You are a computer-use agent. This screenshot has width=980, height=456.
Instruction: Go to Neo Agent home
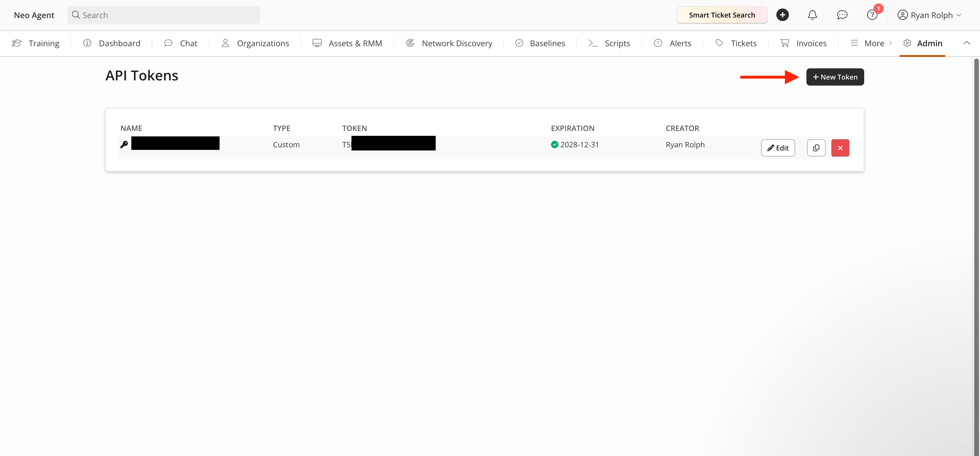[x=34, y=15]
